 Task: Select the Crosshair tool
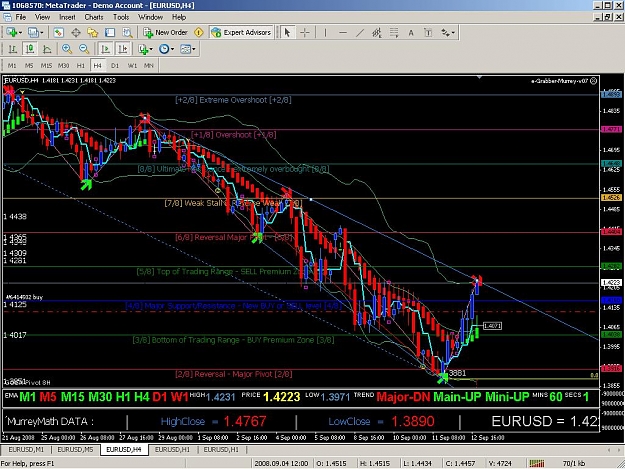tap(305, 33)
